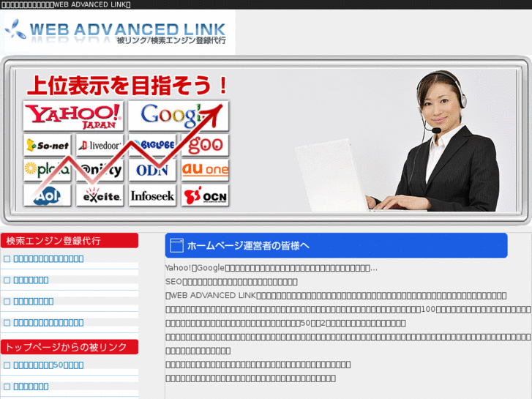Select the So-net logo tile
The width and height of the screenshot is (532, 399).
(x=47, y=145)
